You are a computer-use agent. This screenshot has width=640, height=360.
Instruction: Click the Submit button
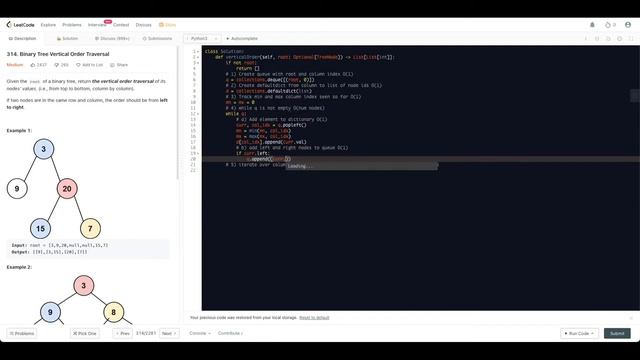pyautogui.click(x=617, y=333)
